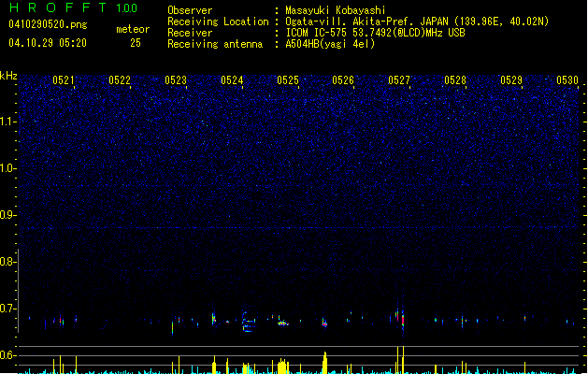Screen dimensions: 588x374
Task: Select the 0527 time marker
Action: (x=399, y=80)
